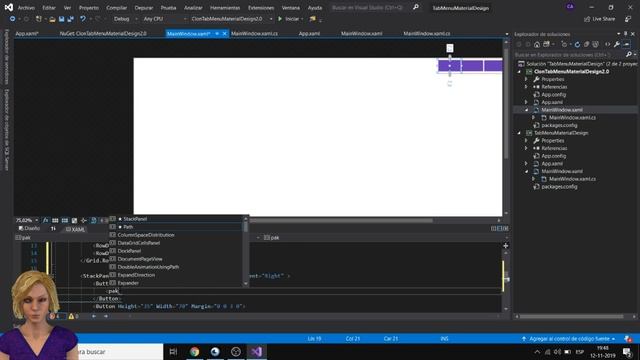Click the New Project toolbar icon
The height and width of the screenshot is (360, 640).
click(x=38, y=19)
